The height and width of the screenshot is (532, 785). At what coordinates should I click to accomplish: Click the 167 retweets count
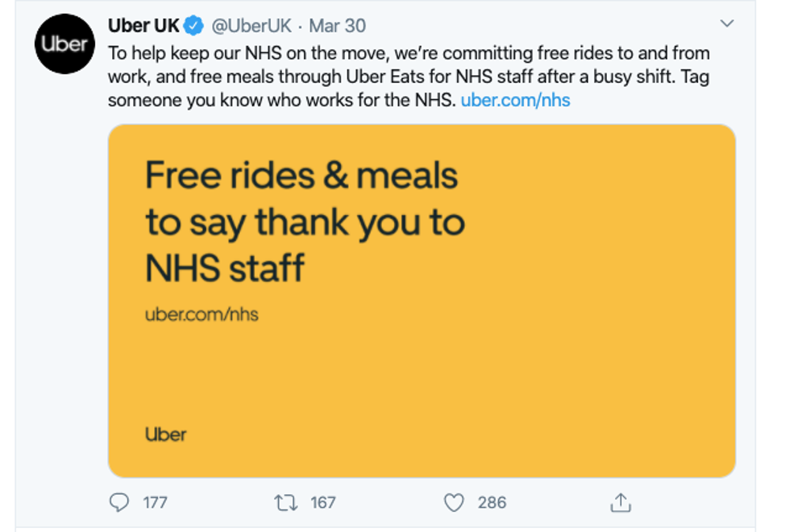coord(323,502)
